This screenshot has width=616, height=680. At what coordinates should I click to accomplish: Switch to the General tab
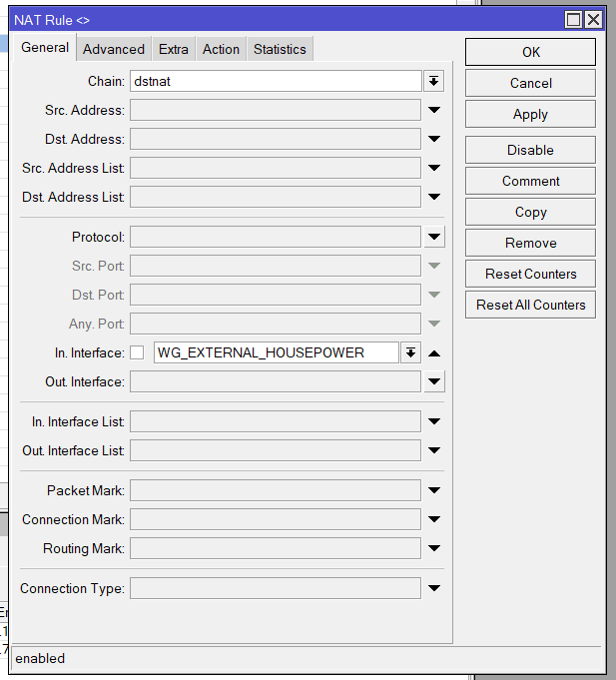45,47
